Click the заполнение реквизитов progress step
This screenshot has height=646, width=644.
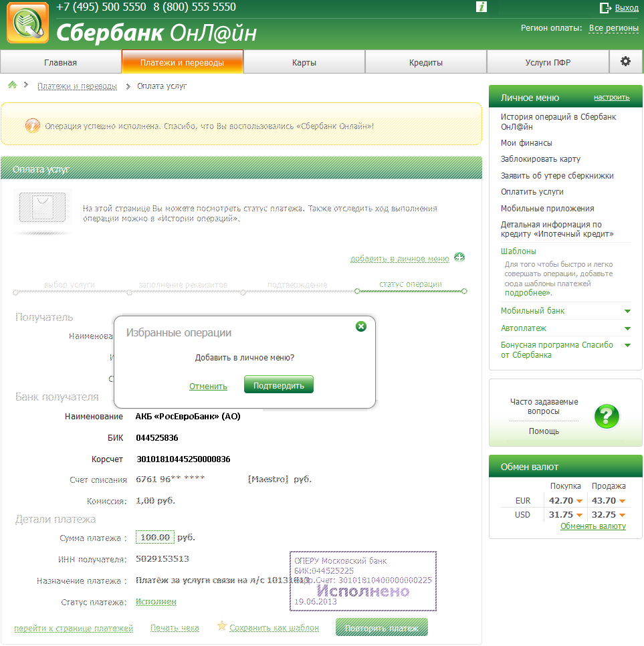pos(183,285)
